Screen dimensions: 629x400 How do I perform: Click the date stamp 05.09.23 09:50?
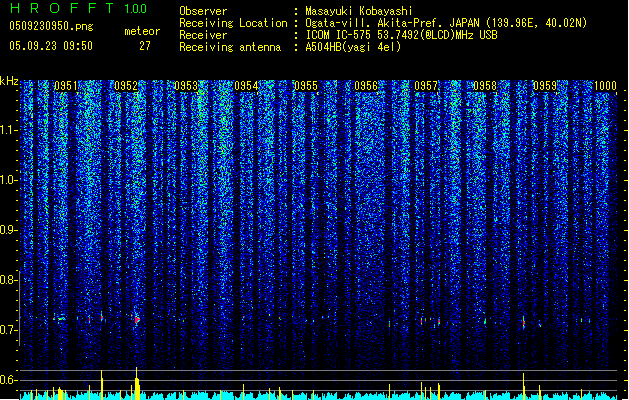coord(51,46)
